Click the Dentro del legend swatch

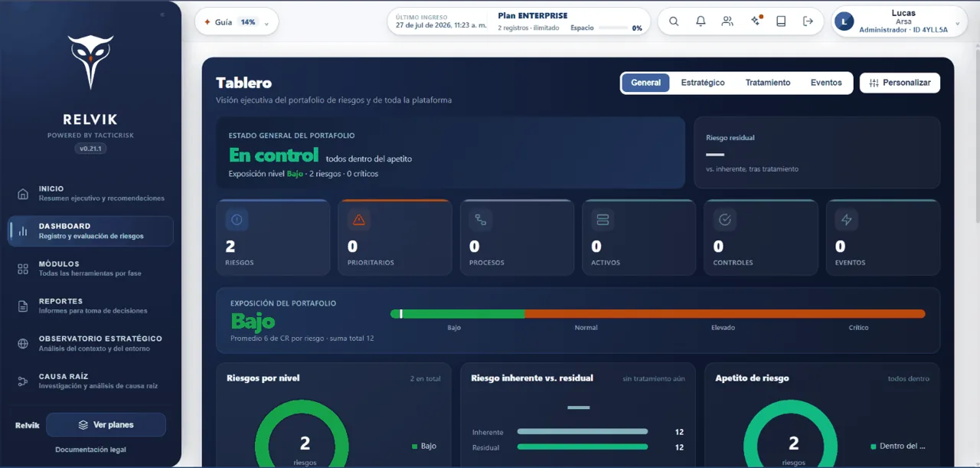click(x=873, y=446)
